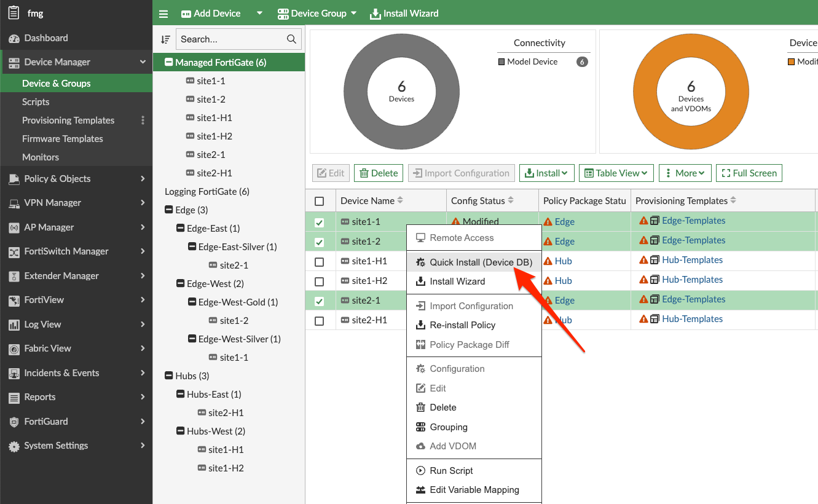Click the VPN Manager monitor icon
This screenshot has height=504, width=818.
(14, 203)
